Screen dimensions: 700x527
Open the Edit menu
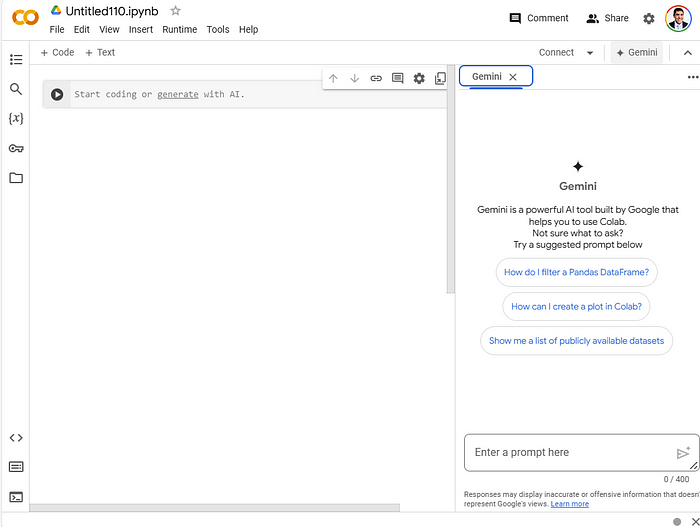tap(82, 29)
